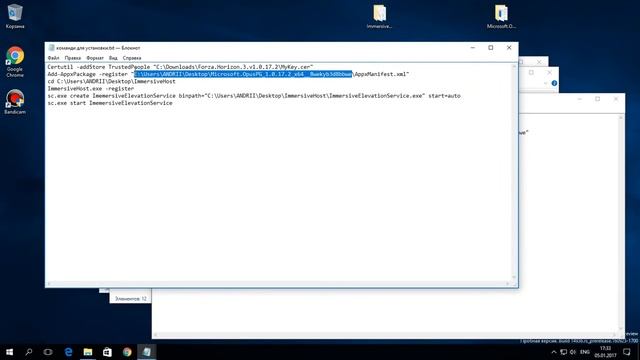Close the Notepad window
This screenshot has width=640, height=360.
[x=509, y=48]
